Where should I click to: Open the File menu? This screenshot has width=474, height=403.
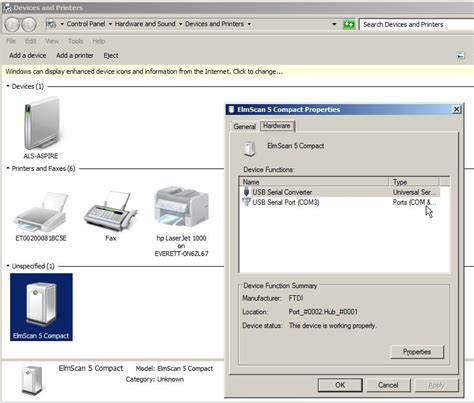tap(11, 41)
